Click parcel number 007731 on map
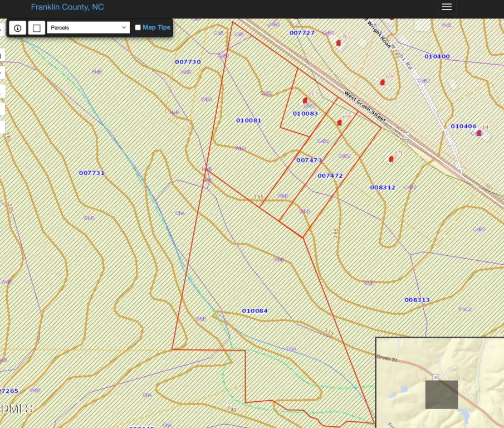This screenshot has width=504, height=428. 92,173
